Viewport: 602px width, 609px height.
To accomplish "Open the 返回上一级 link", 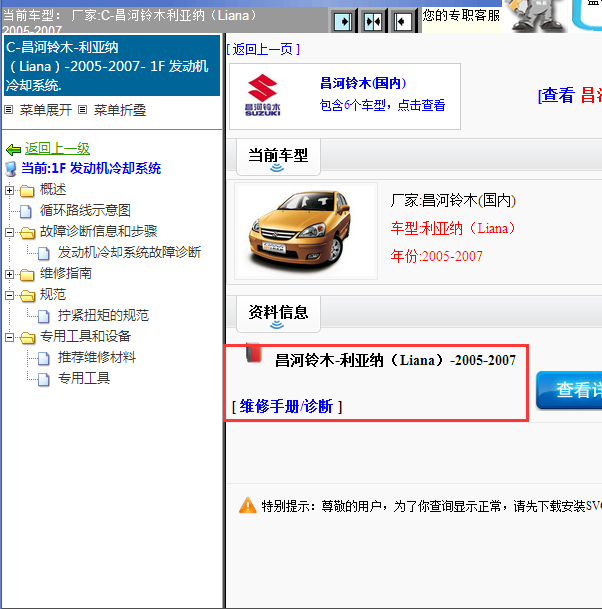I will tap(57, 148).
